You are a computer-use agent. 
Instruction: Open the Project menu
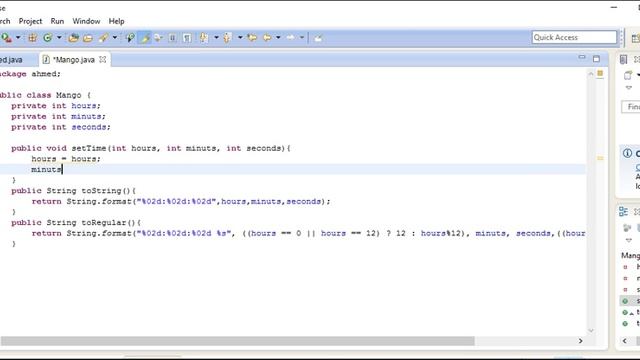(30, 21)
